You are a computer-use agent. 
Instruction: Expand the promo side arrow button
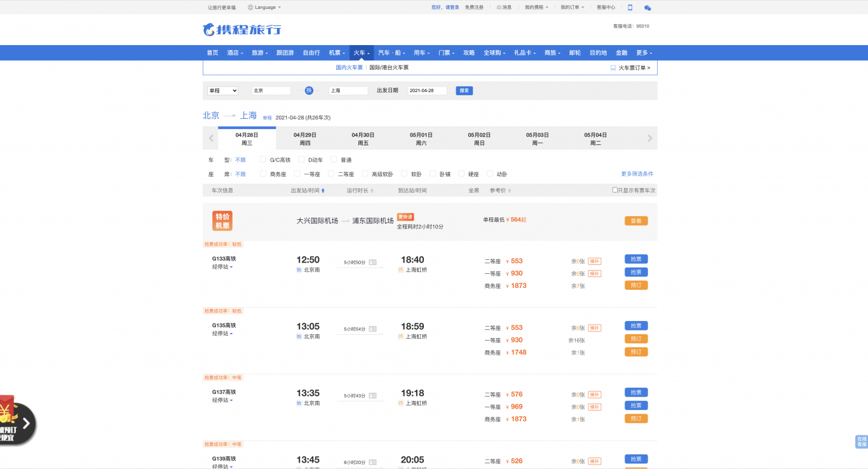[x=26, y=423]
